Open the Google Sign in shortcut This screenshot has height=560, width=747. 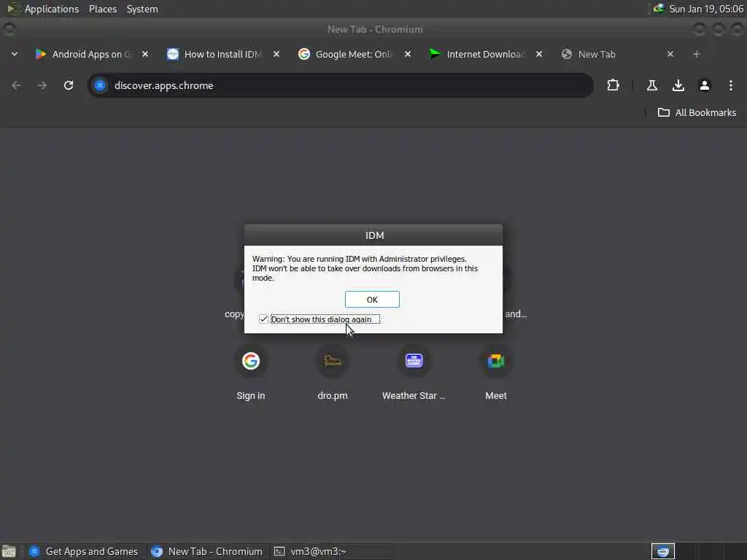tap(251, 373)
